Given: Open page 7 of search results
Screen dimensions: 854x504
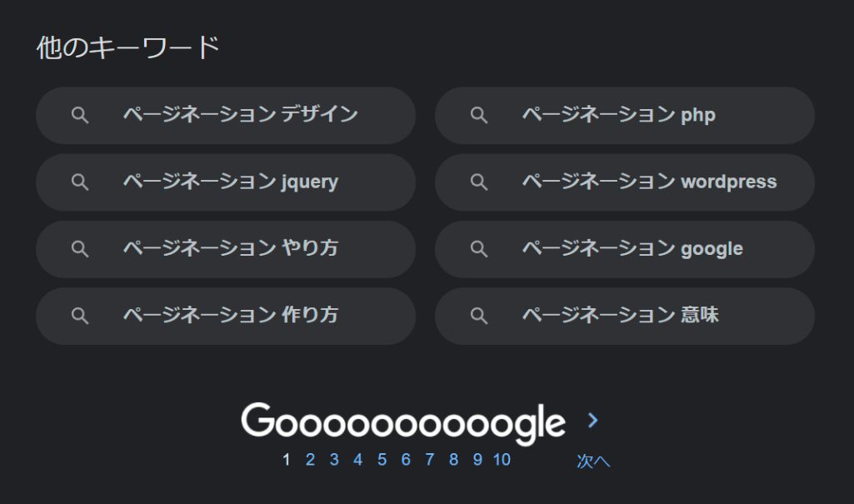Looking at the screenshot, I should (430, 459).
